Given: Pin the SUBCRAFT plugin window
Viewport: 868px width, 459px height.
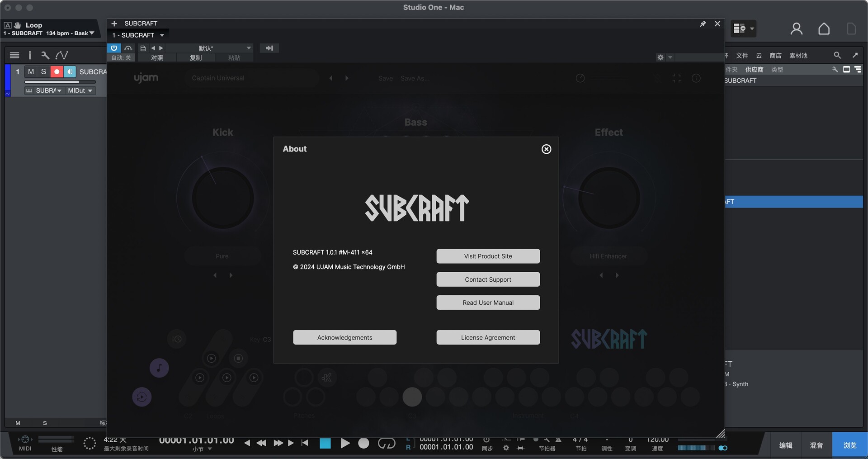Looking at the screenshot, I should coord(703,24).
